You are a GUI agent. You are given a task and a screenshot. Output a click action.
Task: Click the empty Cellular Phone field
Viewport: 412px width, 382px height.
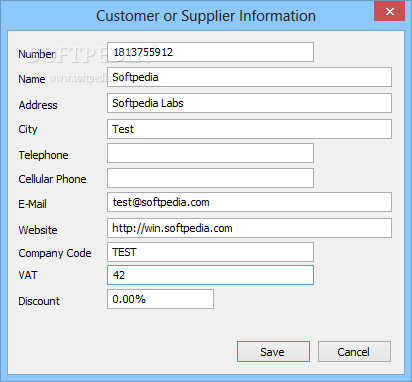coord(210,178)
